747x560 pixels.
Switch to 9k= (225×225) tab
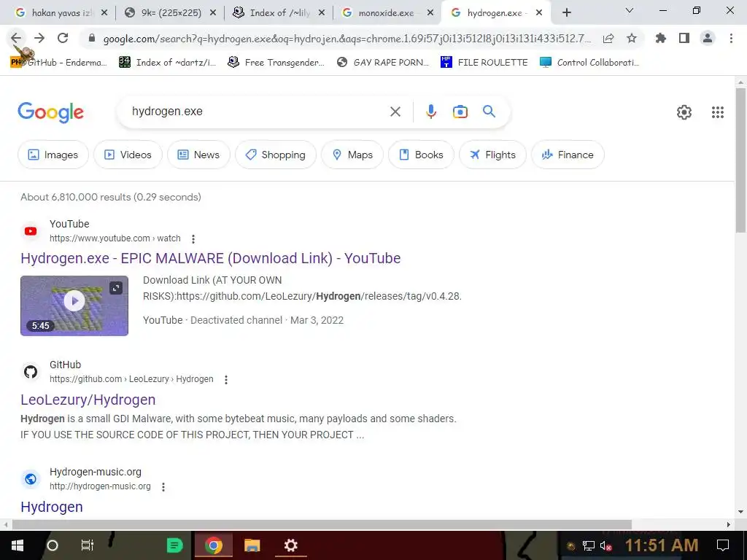(171, 13)
